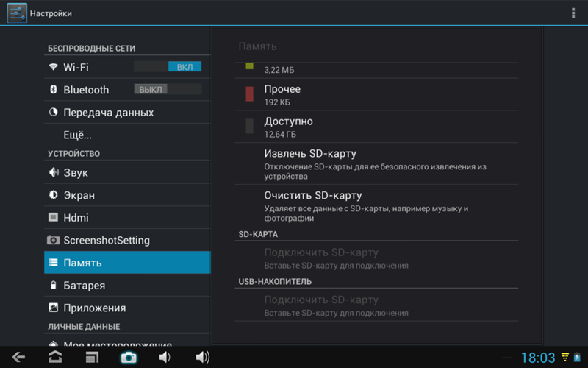588x368 pixels.
Task: Click the data usage pie icon
Action: point(53,112)
